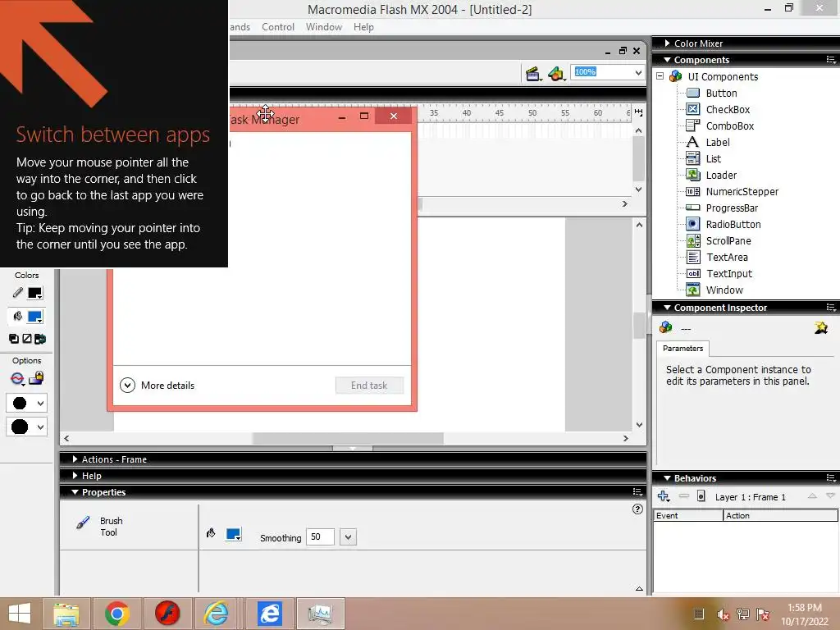The height and width of the screenshot is (630, 840).
Task: Open the Window menu
Action: tap(323, 27)
